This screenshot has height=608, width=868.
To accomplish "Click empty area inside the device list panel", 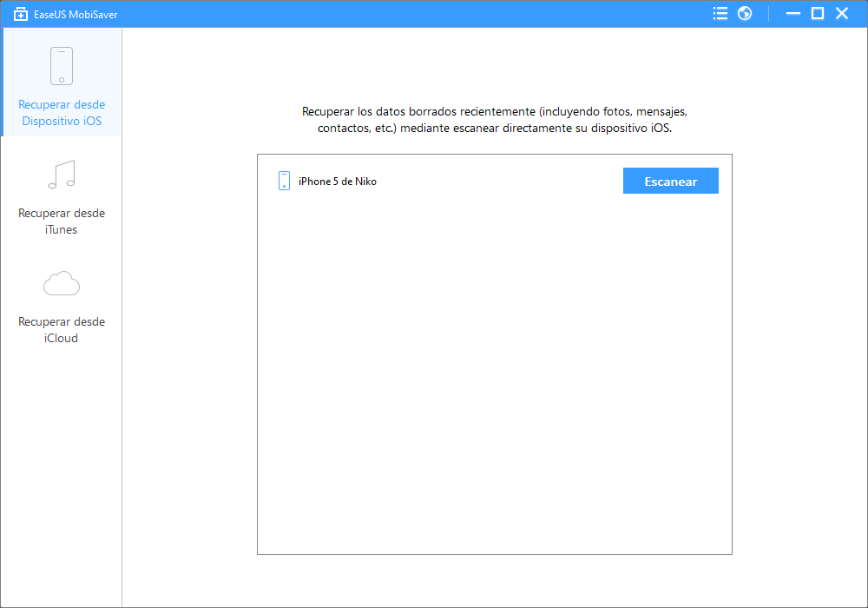I will point(495,373).
